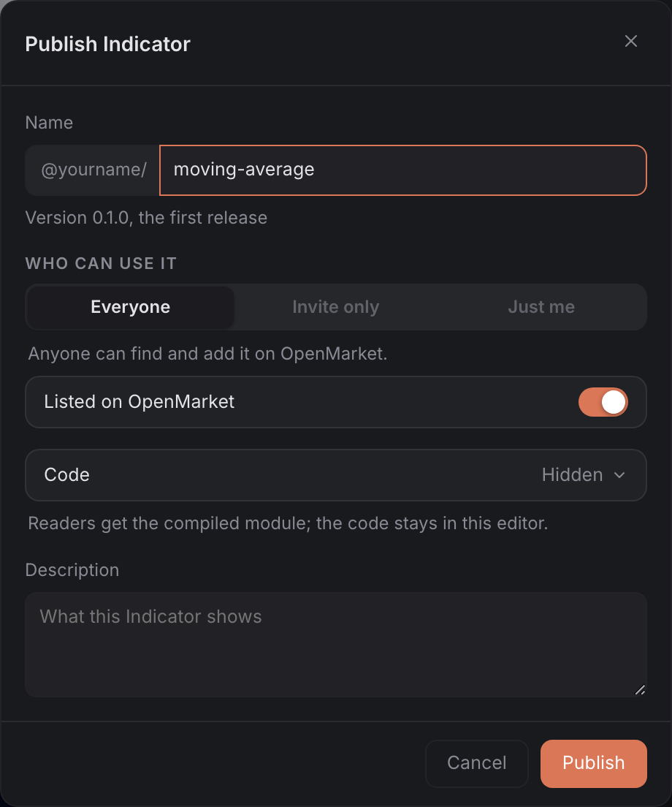Click the moving-average name field
This screenshot has width=672, height=807.
[x=402, y=170]
